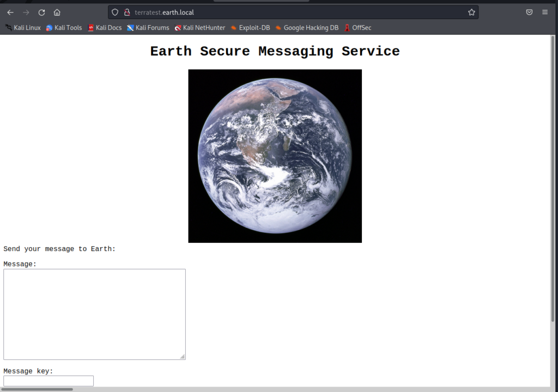The height and width of the screenshot is (392, 558).
Task: Click the vertical page scrollbar
Action: click(x=553, y=178)
